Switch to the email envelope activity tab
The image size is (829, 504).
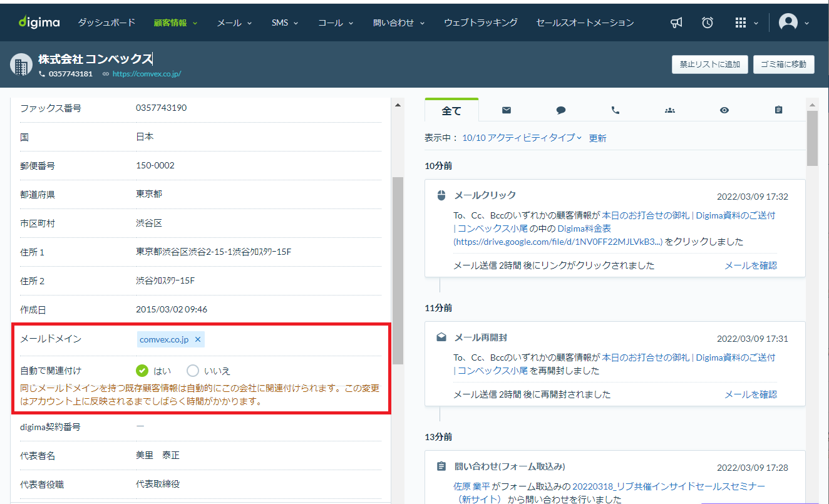(x=507, y=110)
